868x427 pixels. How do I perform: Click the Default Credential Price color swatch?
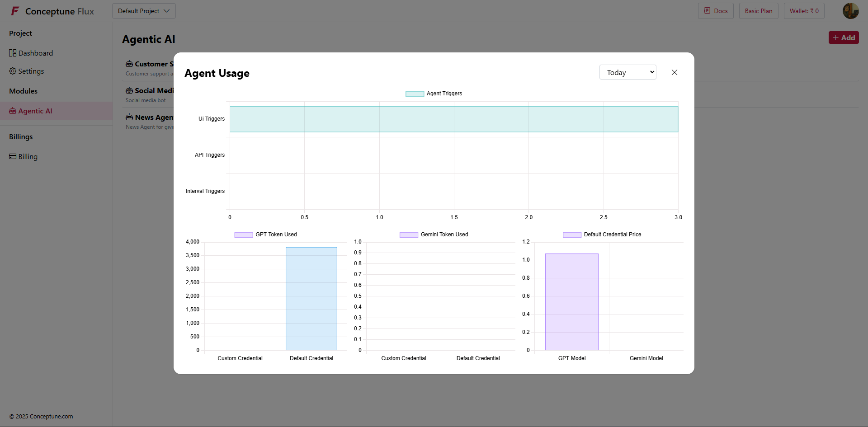click(x=571, y=235)
